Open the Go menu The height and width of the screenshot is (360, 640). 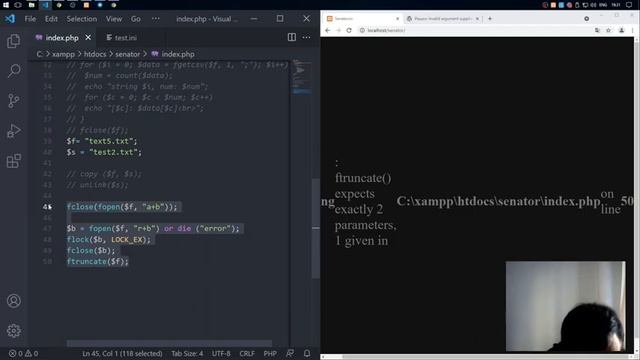[136, 19]
